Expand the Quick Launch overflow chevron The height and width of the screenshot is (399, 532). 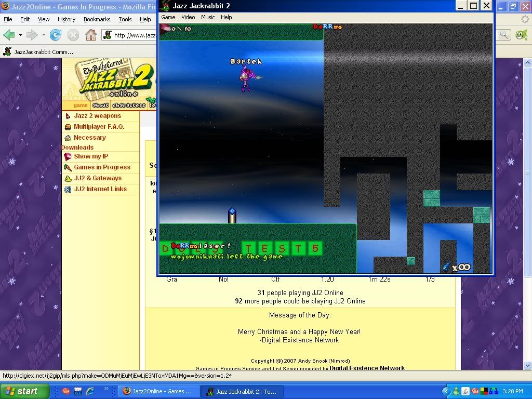pyautogui.click(x=107, y=389)
